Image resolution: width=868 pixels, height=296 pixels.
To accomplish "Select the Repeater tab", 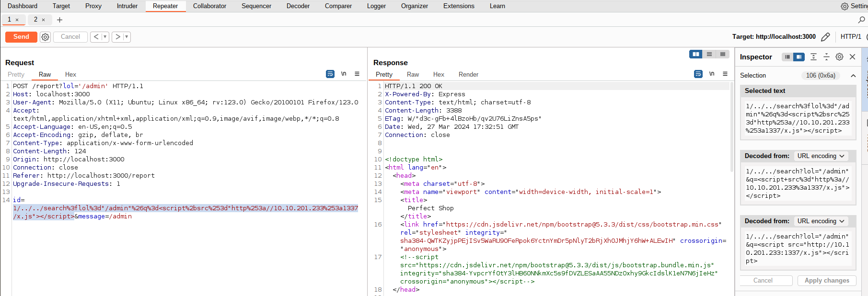I will 165,6.
